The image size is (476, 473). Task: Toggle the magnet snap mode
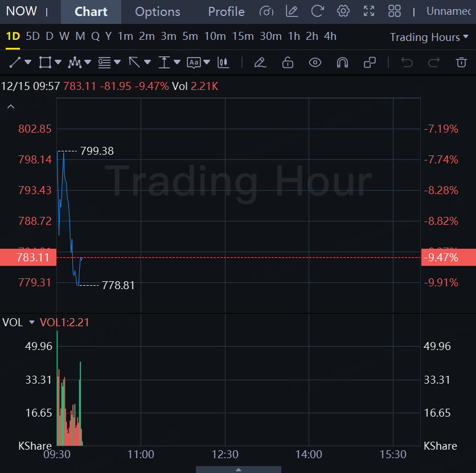tap(342, 63)
